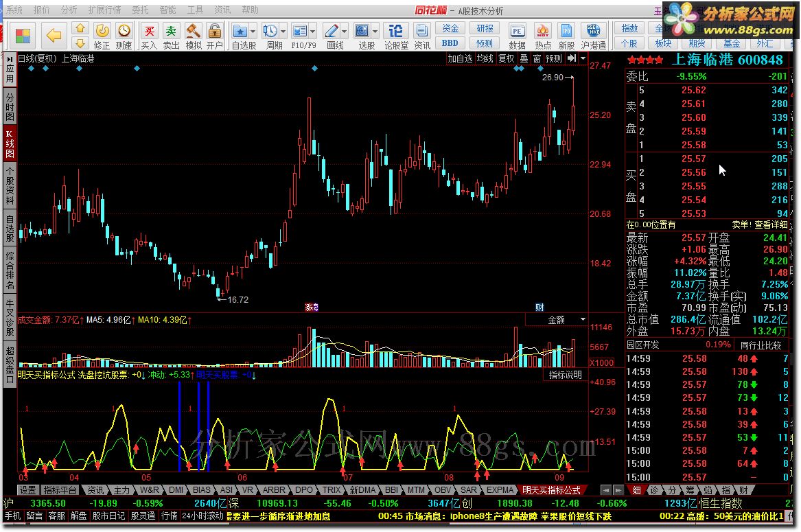Toggle 窗 window layout option
The image size is (801, 532).
click(x=537, y=59)
